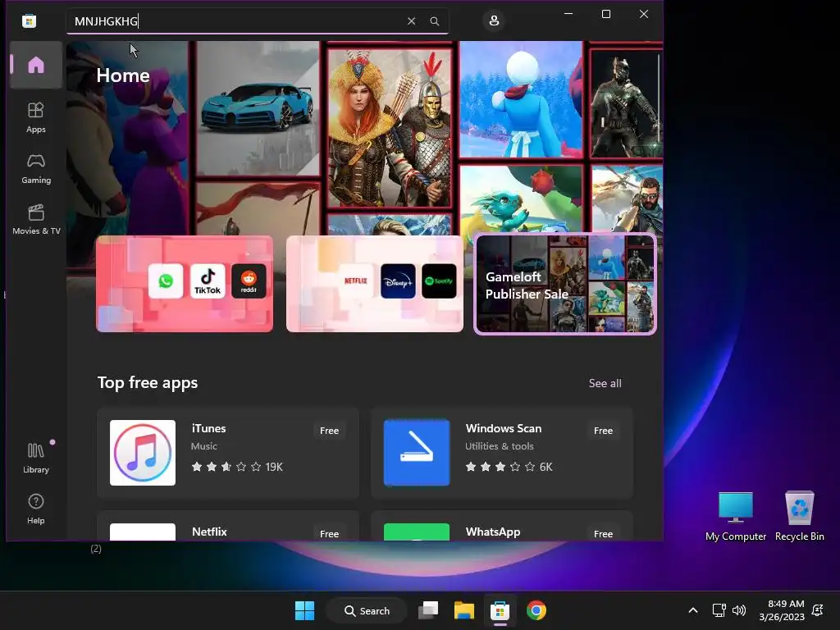This screenshot has width=840, height=630.
Task: Open the Reddit icon in the banner
Action: (249, 281)
